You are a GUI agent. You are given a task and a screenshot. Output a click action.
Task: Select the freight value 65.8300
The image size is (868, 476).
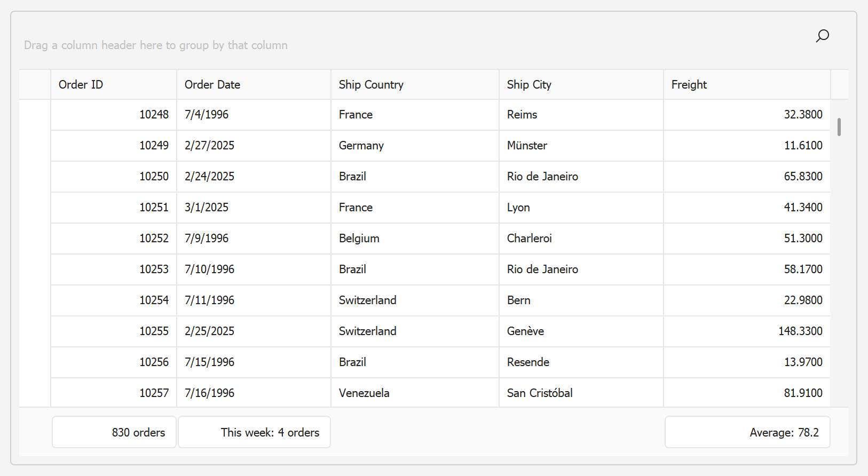click(746, 177)
